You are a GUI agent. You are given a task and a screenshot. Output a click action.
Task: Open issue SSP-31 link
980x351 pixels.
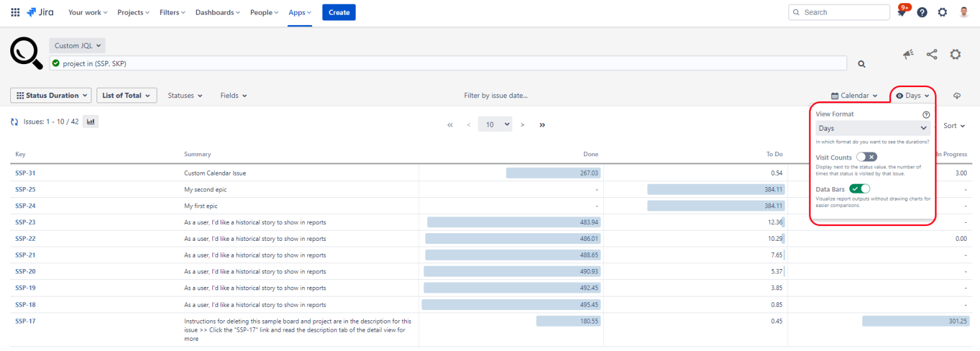26,173
